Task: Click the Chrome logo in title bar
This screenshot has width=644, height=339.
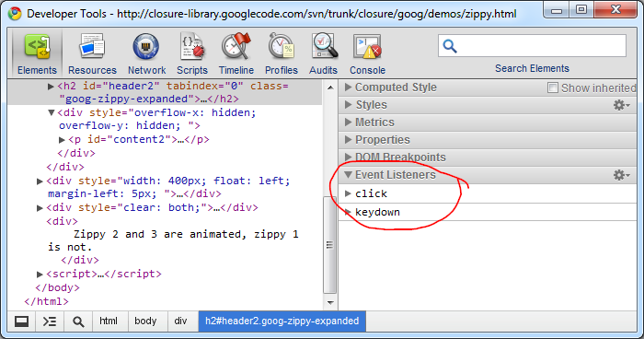Action: [15, 14]
